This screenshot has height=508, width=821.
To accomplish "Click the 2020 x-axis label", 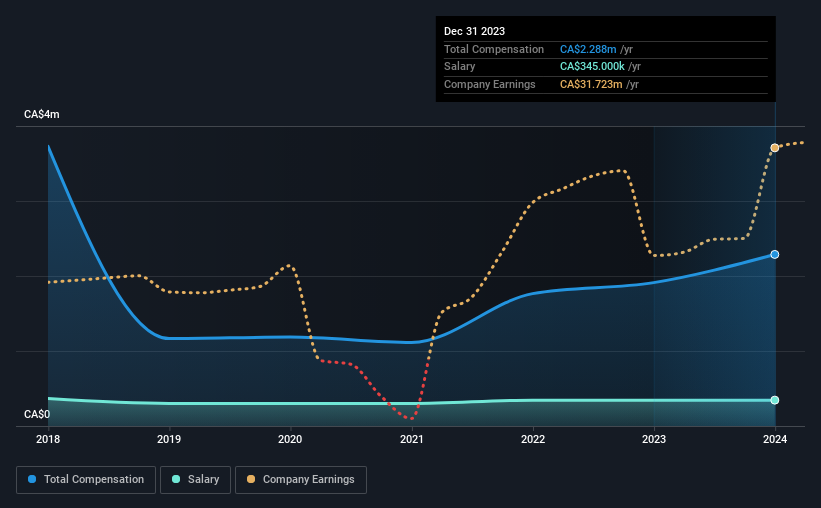I will click(x=290, y=439).
